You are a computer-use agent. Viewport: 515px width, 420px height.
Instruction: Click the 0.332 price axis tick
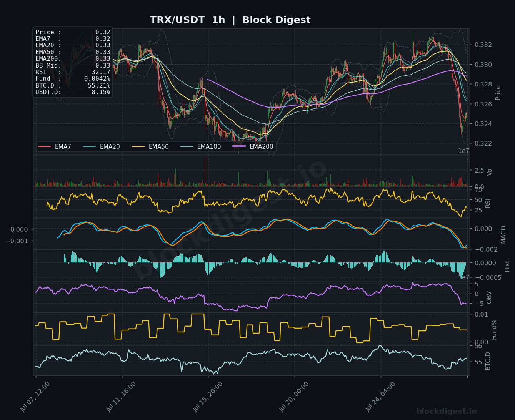tap(483, 45)
